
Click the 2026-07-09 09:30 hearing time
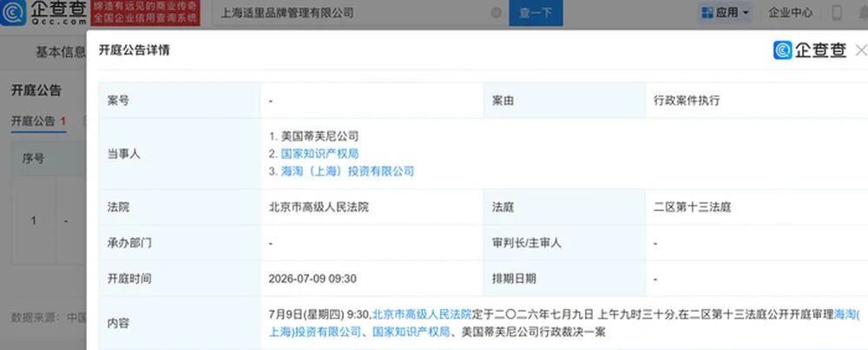coord(312,279)
